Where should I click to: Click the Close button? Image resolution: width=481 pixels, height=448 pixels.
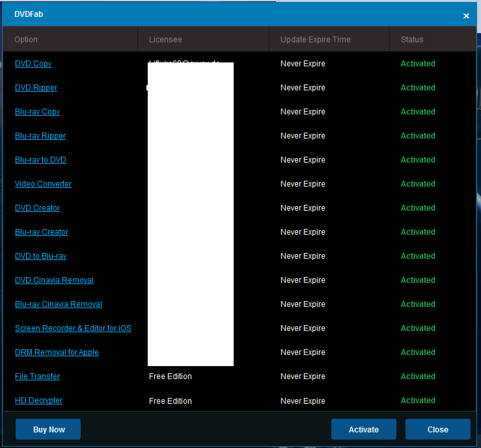438,429
